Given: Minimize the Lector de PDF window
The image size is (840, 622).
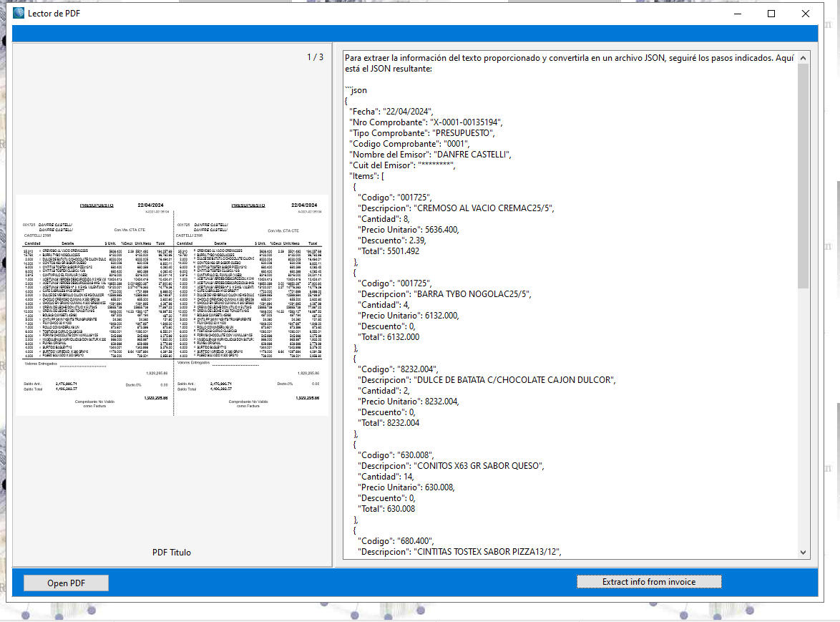Looking at the screenshot, I should pyautogui.click(x=738, y=14).
